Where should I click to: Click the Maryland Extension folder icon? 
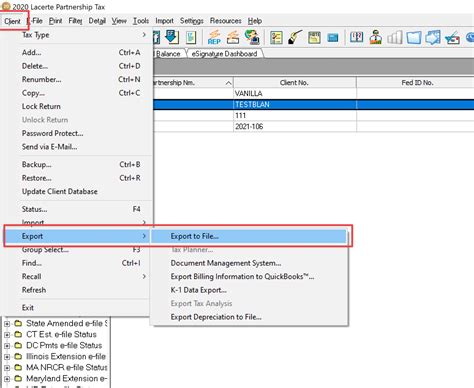(x=18, y=378)
